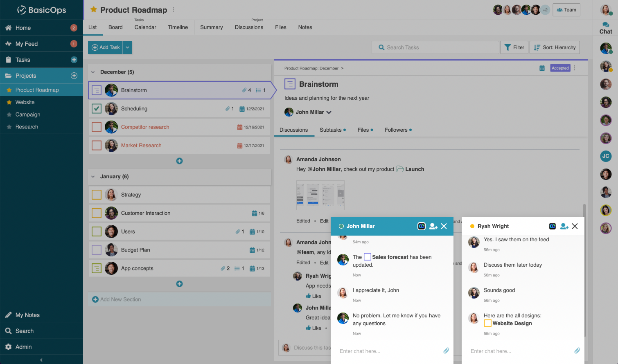Open the Subtasks tab
Viewport: 618px width, 364px height.
pyautogui.click(x=331, y=130)
